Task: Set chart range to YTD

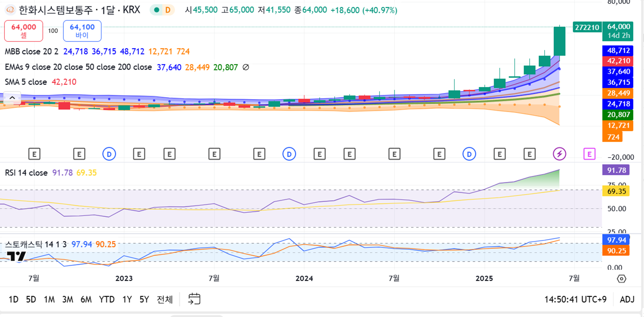Action: tap(107, 299)
